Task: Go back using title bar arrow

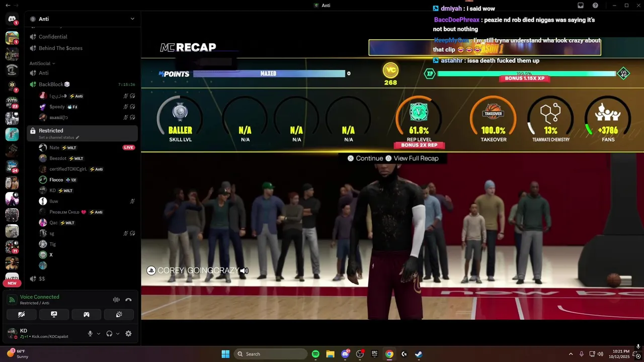Action: pos(8,6)
